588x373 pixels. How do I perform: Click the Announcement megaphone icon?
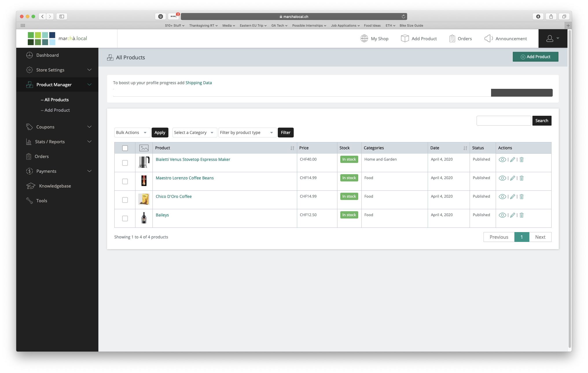[488, 38]
